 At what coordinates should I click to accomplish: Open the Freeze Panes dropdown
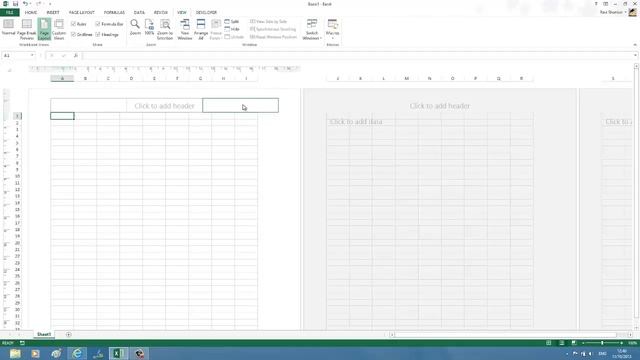click(x=216, y=29)
